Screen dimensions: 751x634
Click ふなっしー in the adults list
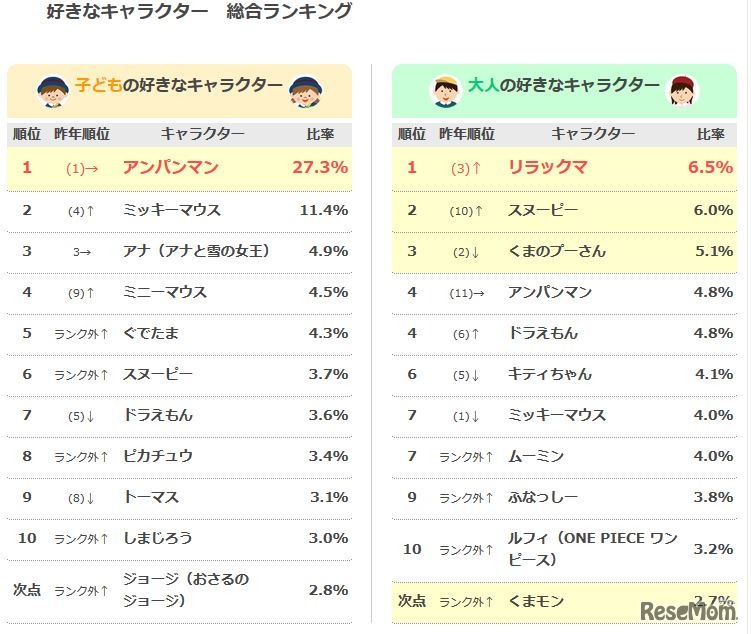(542, 497)
